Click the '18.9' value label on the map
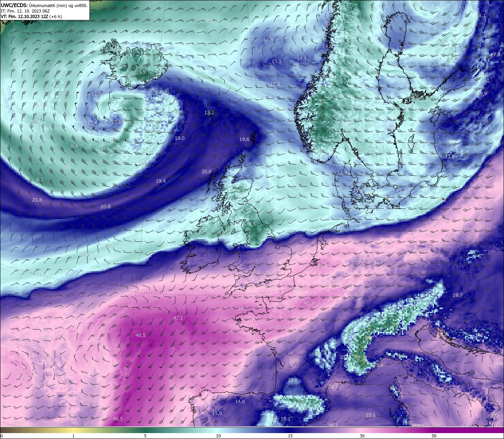Viewport: 504px width, 439px height. point(482,94)
